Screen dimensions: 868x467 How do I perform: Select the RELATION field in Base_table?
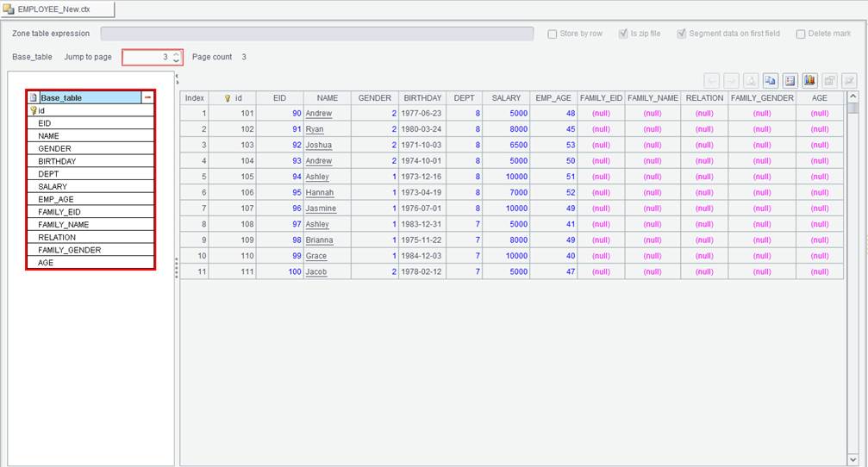click(91, 237)
